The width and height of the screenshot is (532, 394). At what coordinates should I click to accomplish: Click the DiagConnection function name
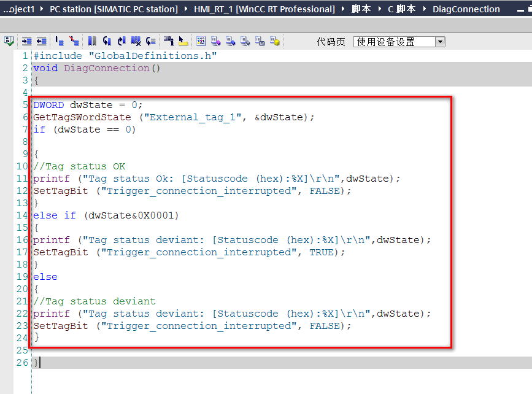107,68
